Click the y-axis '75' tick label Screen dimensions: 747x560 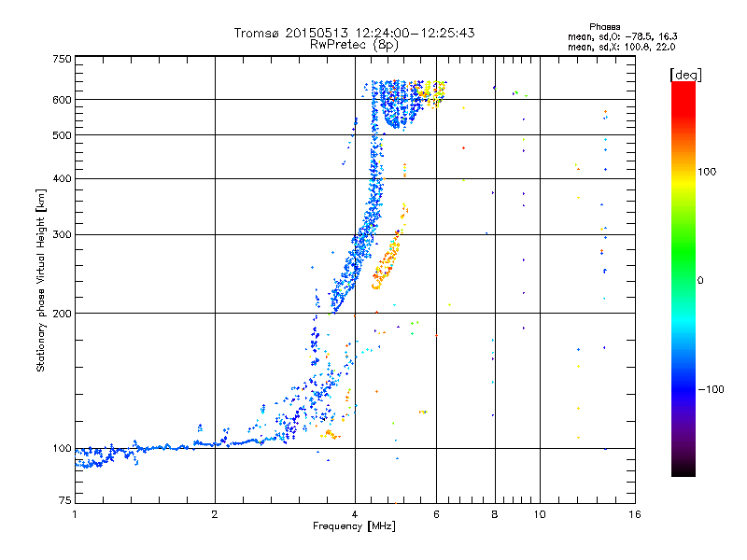65,500
